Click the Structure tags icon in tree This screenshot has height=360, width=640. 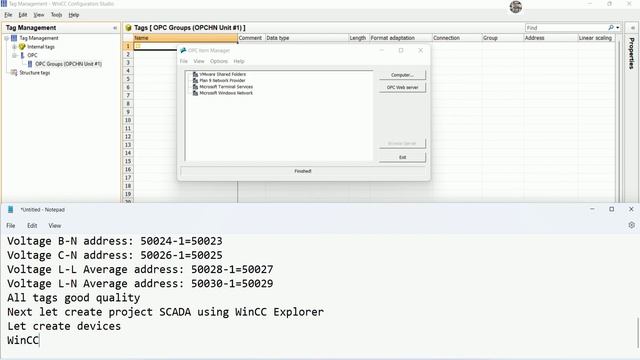click(14, 73)
